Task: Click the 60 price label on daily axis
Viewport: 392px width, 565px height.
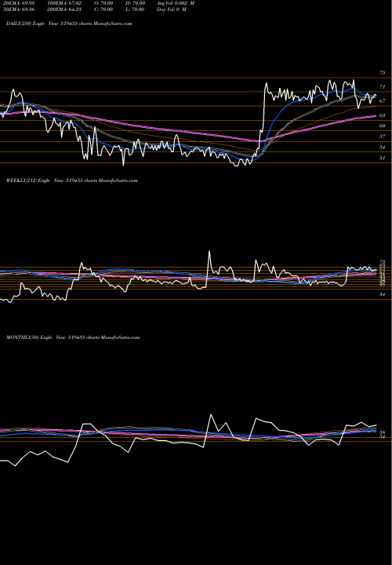Action: coord(383,126)
